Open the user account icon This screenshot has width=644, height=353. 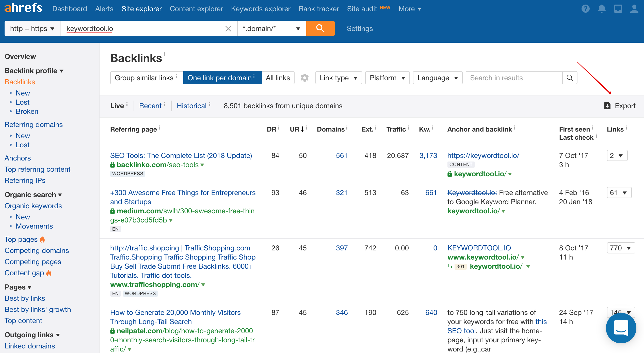(634, 9)
